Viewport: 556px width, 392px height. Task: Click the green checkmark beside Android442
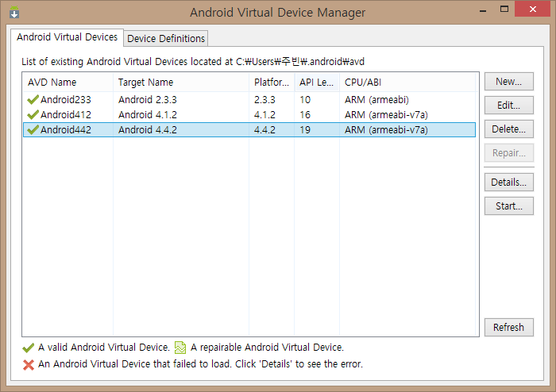(x=33, y=129)
